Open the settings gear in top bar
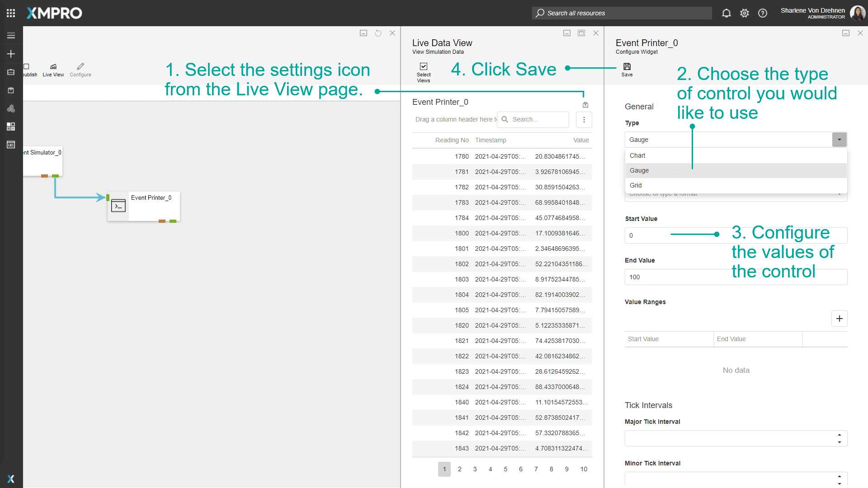The height and width of the screenshot is (488, 868). click(744, 13)
